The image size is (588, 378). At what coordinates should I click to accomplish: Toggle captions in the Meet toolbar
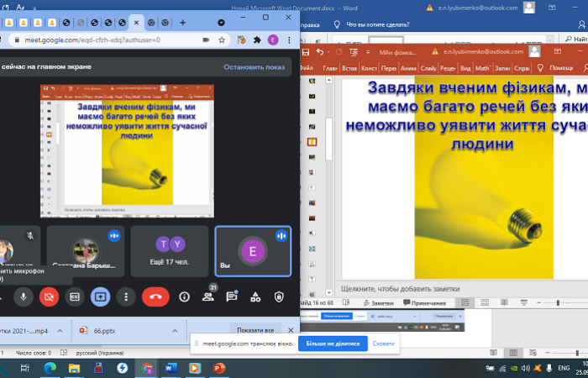(75, 296)
